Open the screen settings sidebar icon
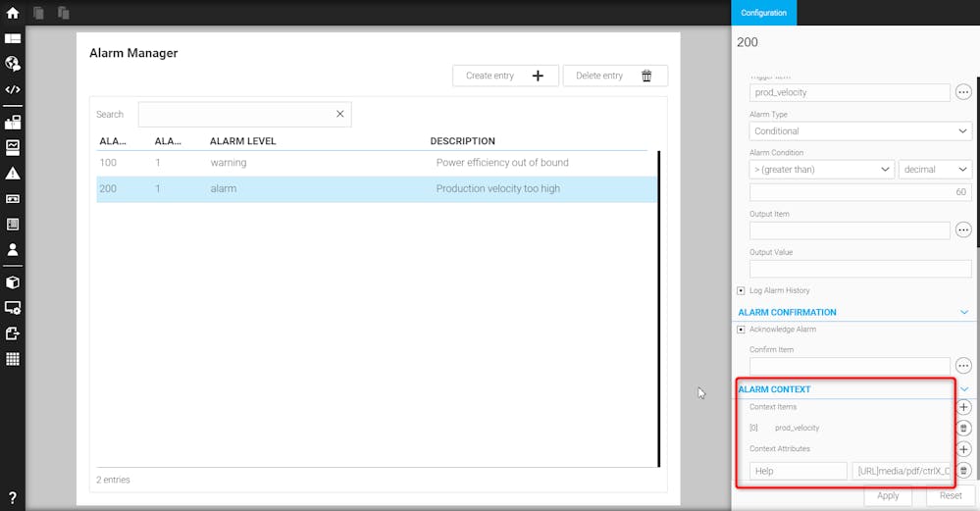This screenshot has width=980, height=511. tap(13, 307)
